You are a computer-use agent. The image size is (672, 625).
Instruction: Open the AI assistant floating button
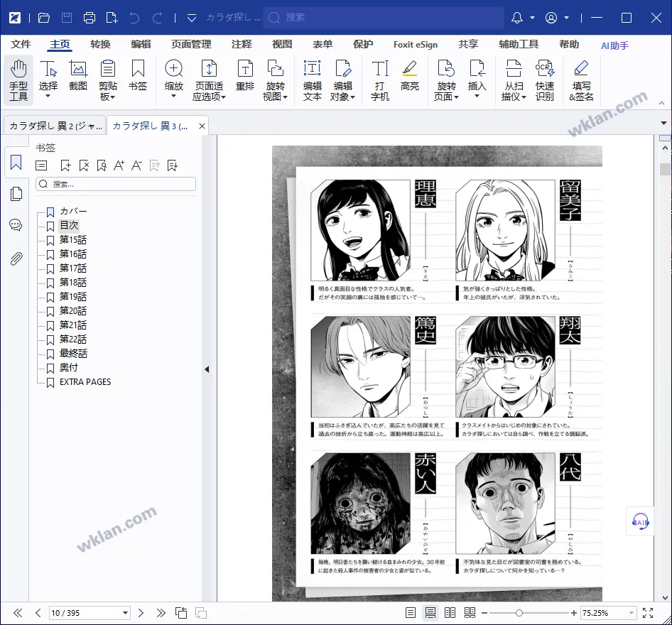pyautogui.click(x=640, y=521)
